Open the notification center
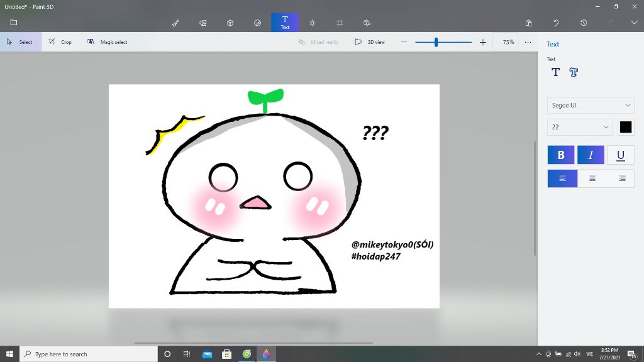This screenshot has height=362, width=644. pos(633,354)
